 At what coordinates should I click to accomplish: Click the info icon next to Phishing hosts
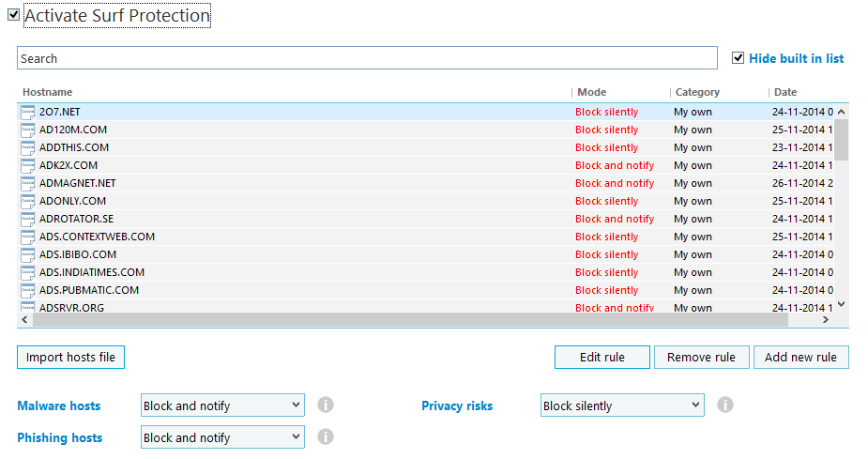coord(326,437)
